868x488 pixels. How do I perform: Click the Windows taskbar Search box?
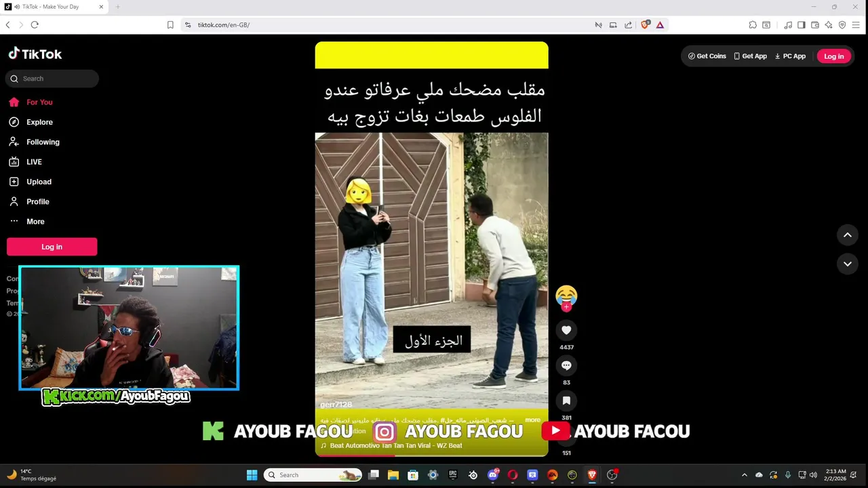pyautogui.click(x=313, y=475)
